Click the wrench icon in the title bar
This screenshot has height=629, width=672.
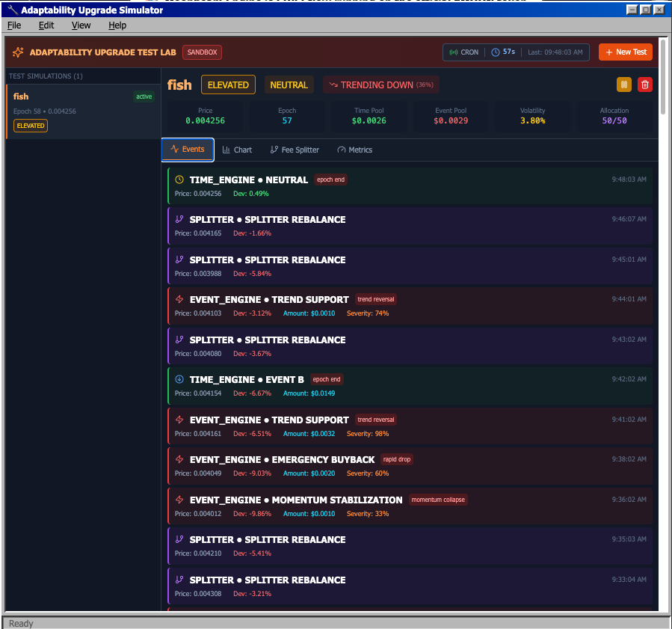(x=13, y=10)
